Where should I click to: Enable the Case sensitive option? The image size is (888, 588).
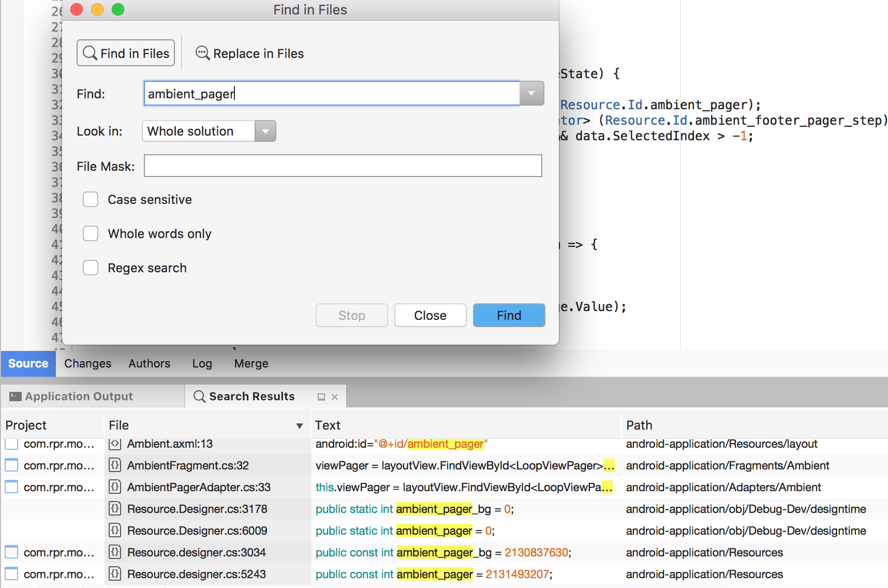[x=91, y=199]
